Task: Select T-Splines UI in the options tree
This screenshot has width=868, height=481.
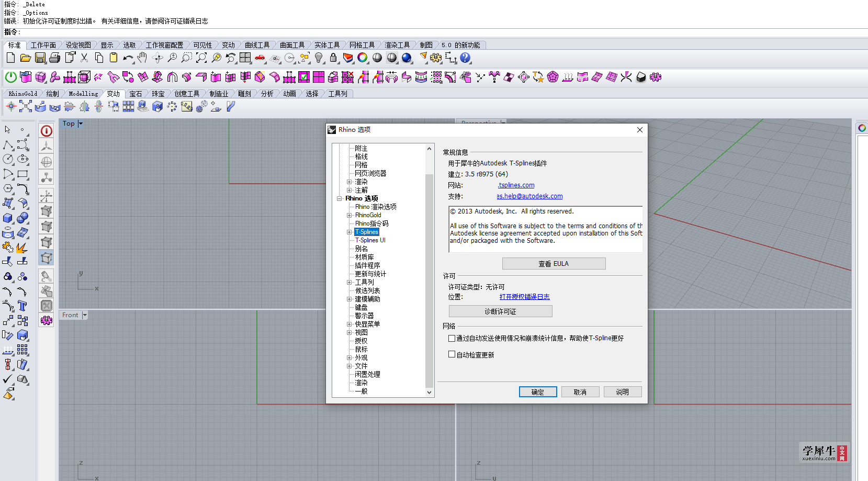Action: (x=370, y=240)
